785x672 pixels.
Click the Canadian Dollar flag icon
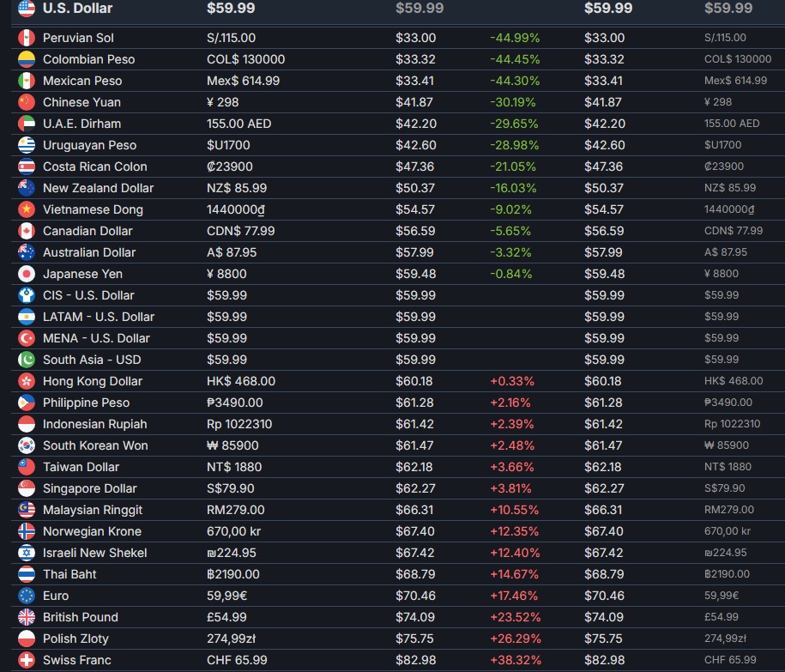click(27, 231)
